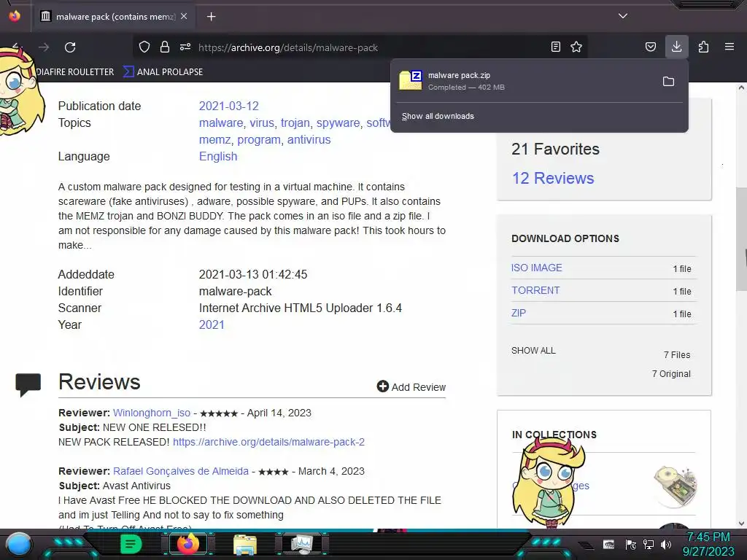
Task: Open the taskbar clock showing 7:45 PM
Action: 708,544
